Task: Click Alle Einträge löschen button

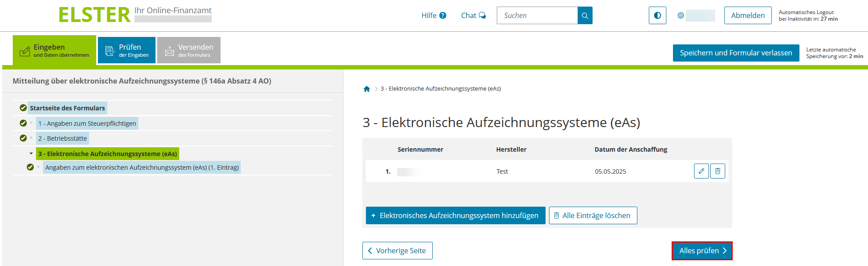Action: pos(593,215)
